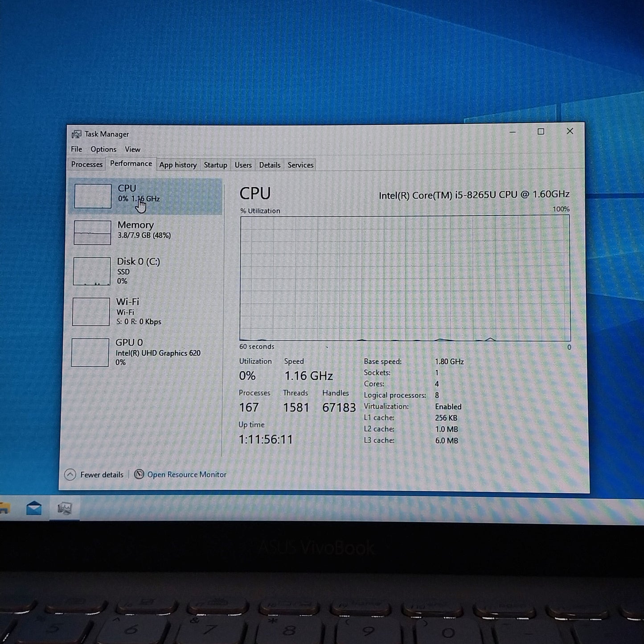Open the Details tab
Viewport: 644px width, 644px height.
click(270, 165)
